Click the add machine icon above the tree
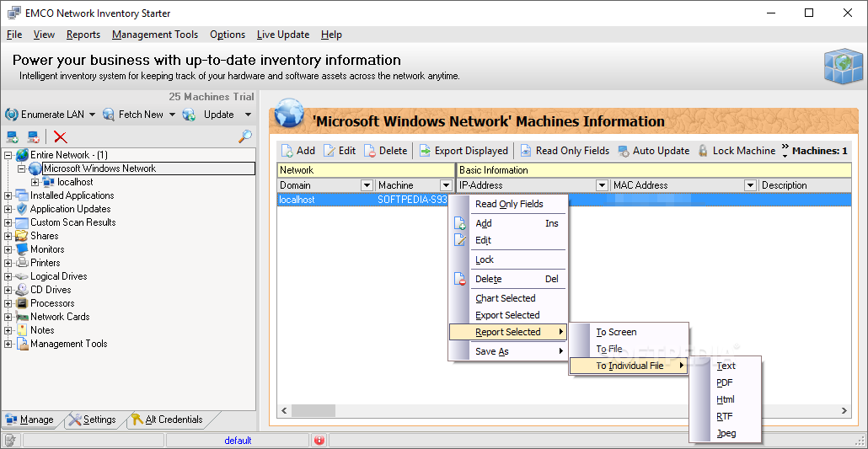Viewport: 868px width, 449px height. click(12, 136)
